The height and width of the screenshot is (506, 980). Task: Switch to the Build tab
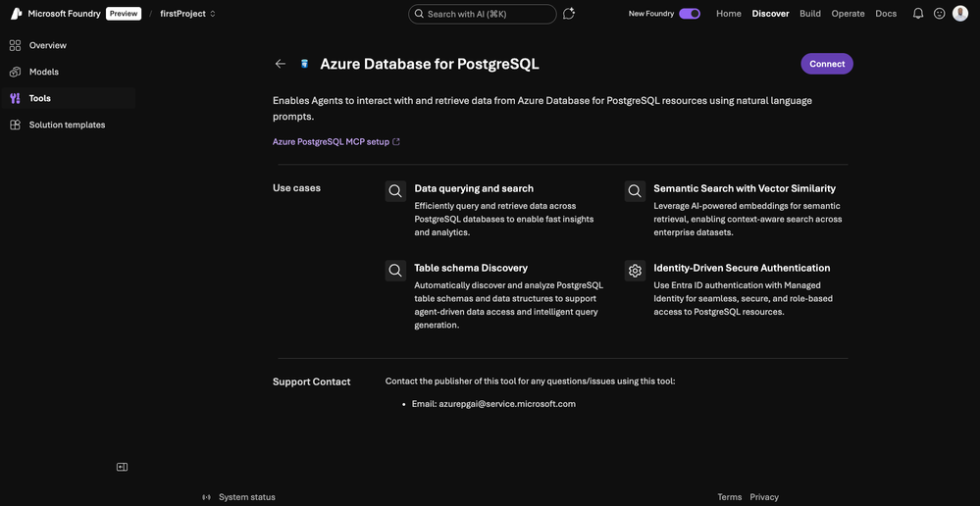click(x=810, y=14)
